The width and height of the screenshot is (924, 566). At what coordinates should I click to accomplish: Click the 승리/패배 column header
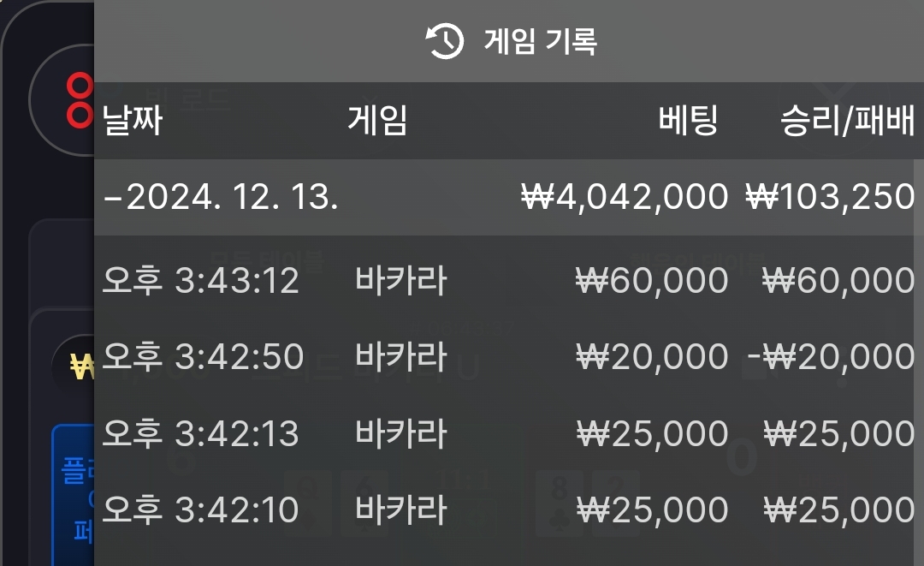(847, 120)
